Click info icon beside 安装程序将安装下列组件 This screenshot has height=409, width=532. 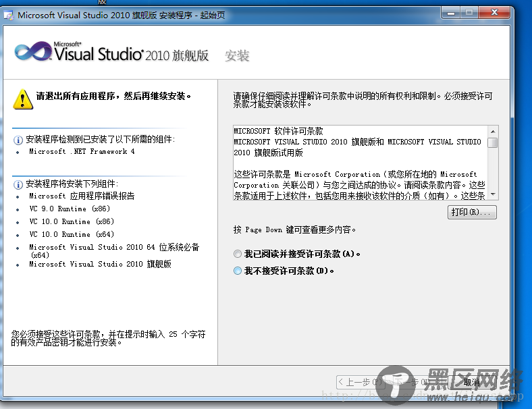point(18,184)
